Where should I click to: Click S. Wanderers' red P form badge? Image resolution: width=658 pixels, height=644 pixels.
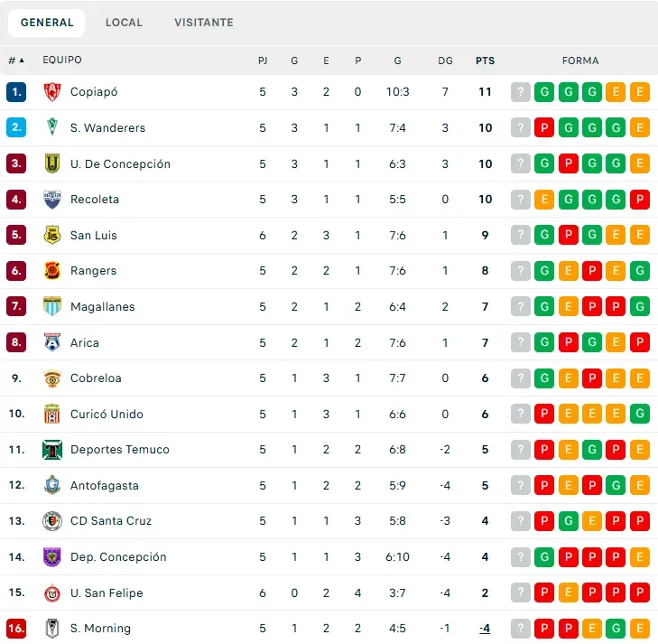tap(544, 128)
